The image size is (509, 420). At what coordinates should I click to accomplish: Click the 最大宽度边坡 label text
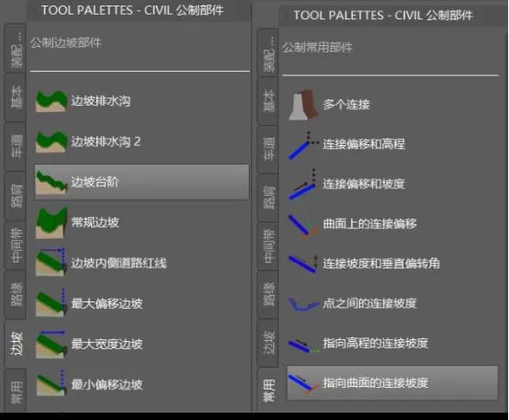pyautogui.click(x=107, y=344)
